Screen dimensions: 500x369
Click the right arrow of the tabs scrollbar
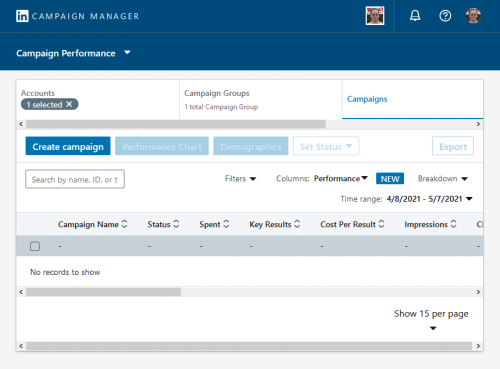(478, 124)
